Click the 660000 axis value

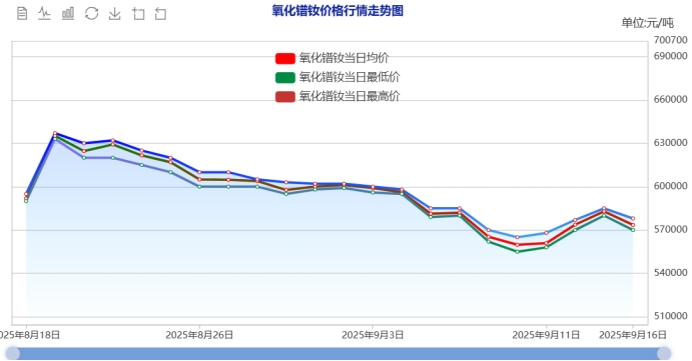pos(670,99)
